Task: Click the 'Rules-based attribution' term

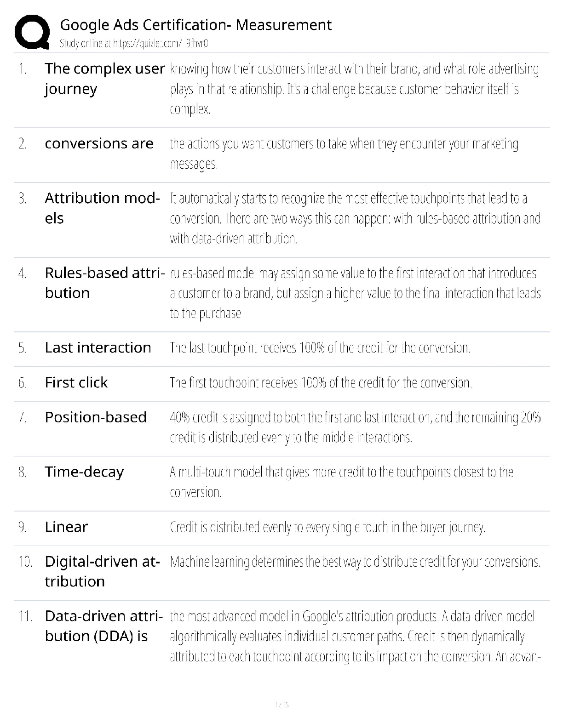Action: (104, 283)
